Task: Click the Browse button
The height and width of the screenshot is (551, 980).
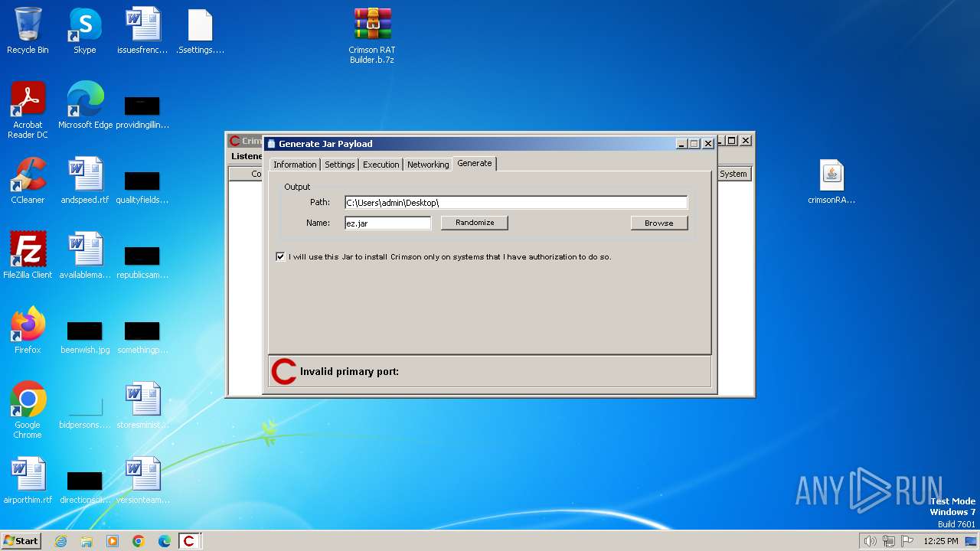Action: click(659, 223)
